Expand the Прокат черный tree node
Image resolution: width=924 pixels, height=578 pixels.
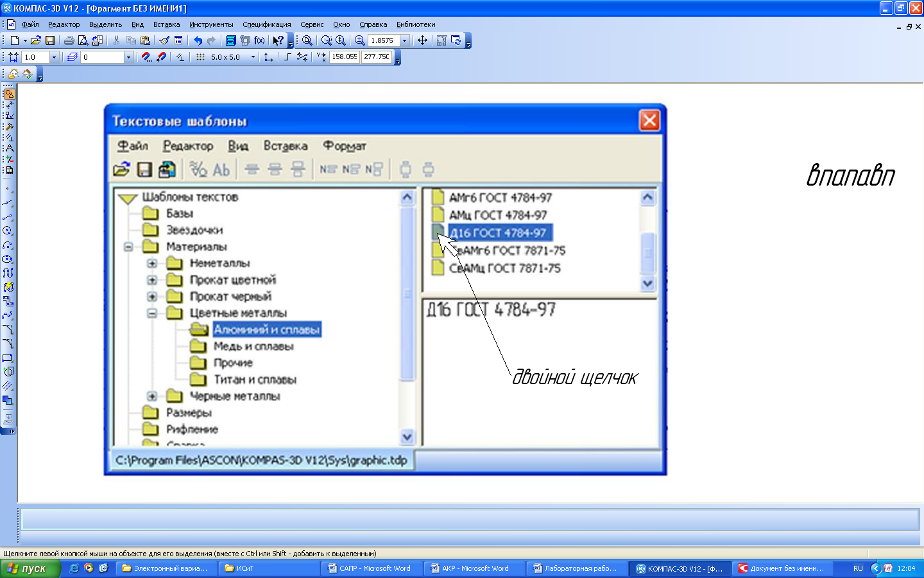click(x=152, y=297)
